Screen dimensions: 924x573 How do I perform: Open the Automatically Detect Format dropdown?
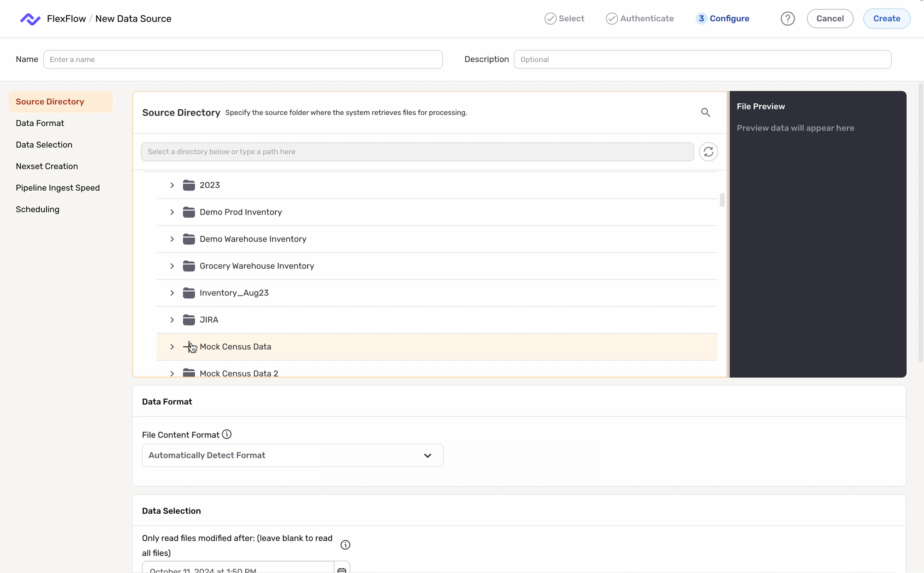292,455
